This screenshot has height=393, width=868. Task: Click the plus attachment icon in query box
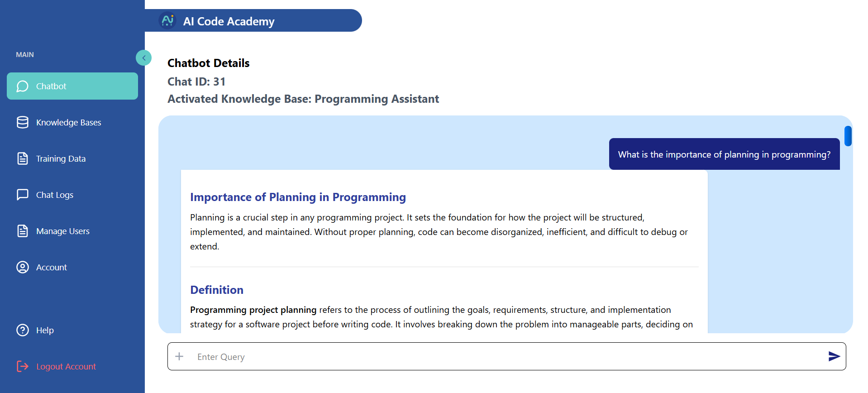179,356
